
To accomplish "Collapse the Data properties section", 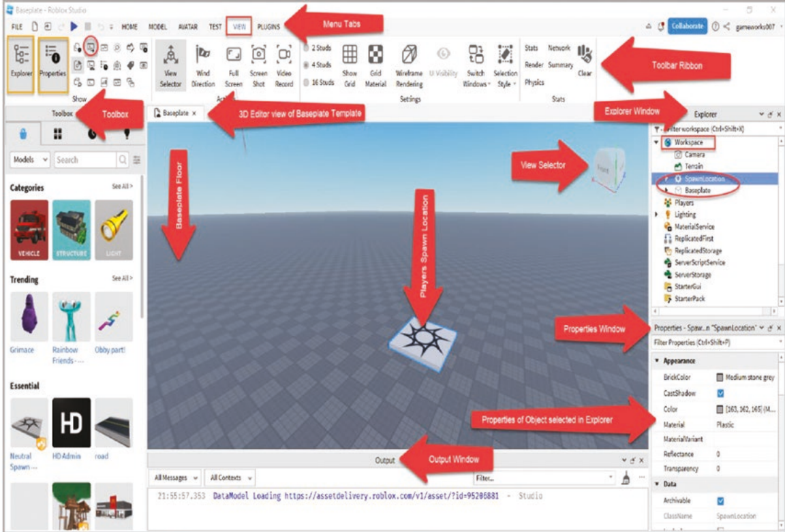I will (657, 484).
